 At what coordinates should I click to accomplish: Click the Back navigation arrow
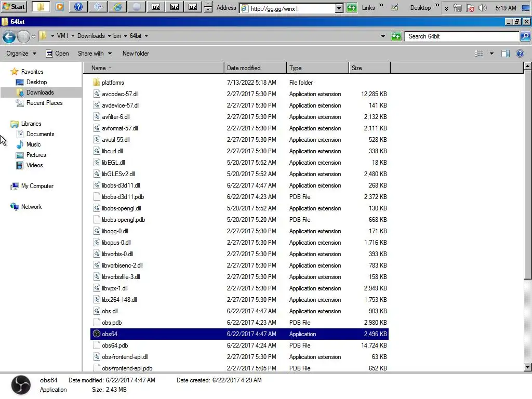(x=9, y=37)
